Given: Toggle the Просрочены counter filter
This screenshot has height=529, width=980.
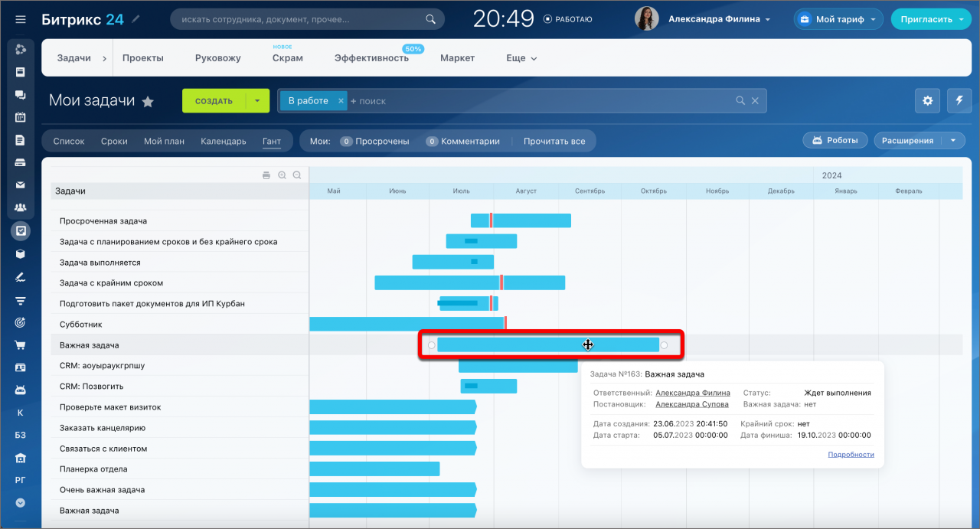Looking at the screenshot, I should (374, 141).
